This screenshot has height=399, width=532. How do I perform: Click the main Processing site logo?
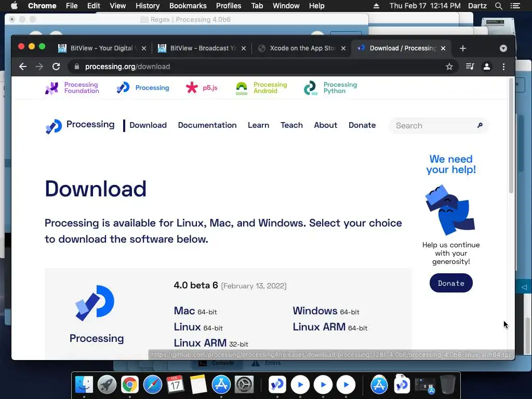tap(80, 126)
